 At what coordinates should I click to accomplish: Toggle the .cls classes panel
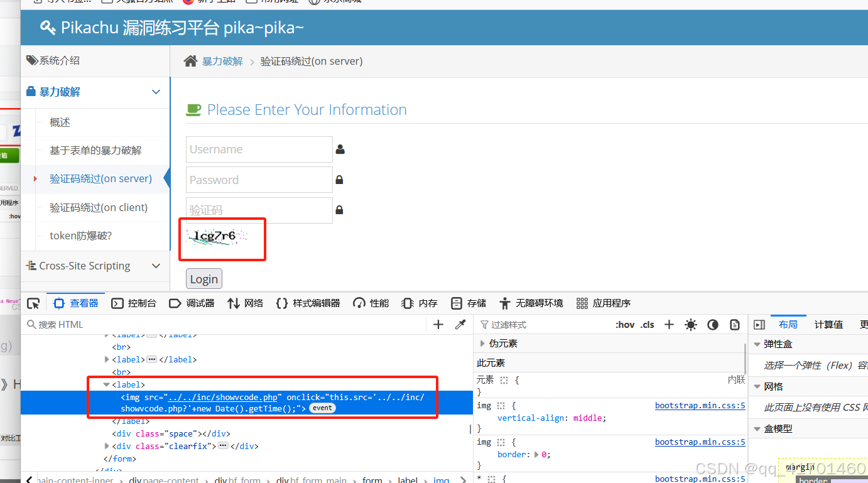[648, 325]
